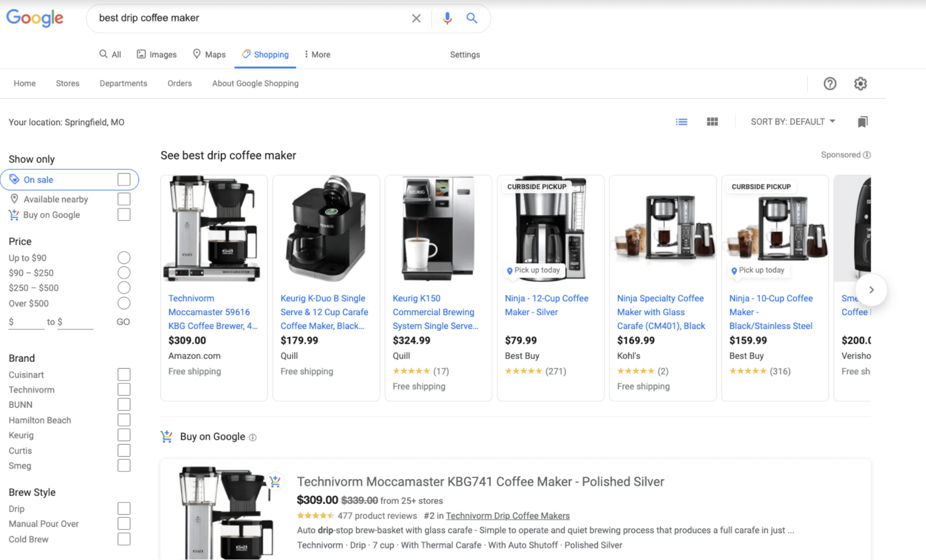Open the Ninja 12-Cup Coffee Maker listing

click(547, 305)
